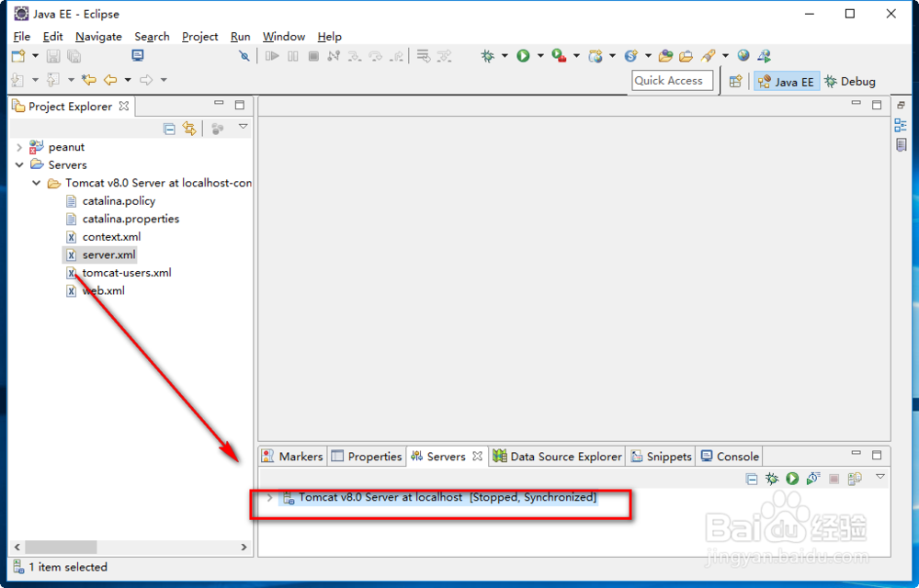Open the New wizard dropdown arrow

click(35, 56)
